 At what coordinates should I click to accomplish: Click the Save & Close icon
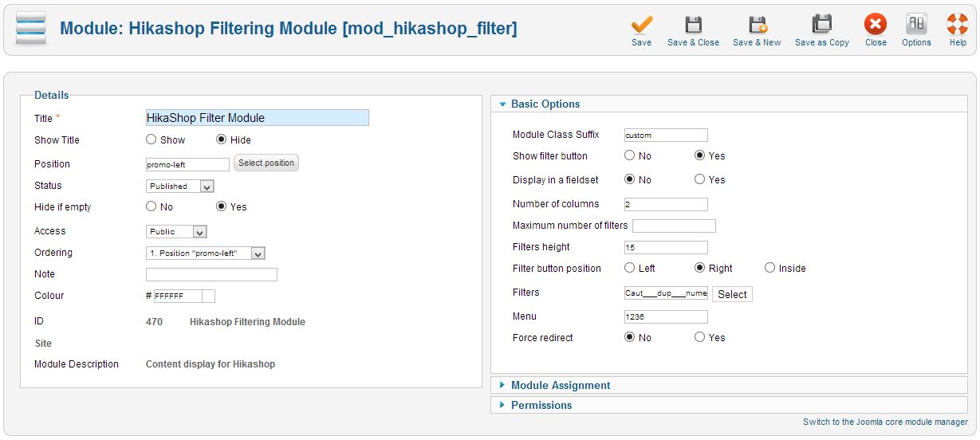pos(693,26)
